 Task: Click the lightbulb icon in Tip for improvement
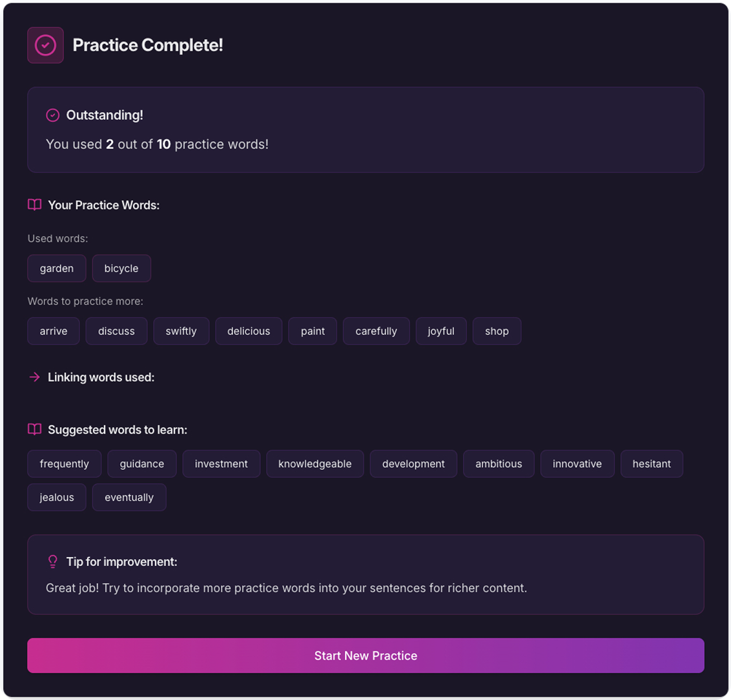tap(53, 561)
